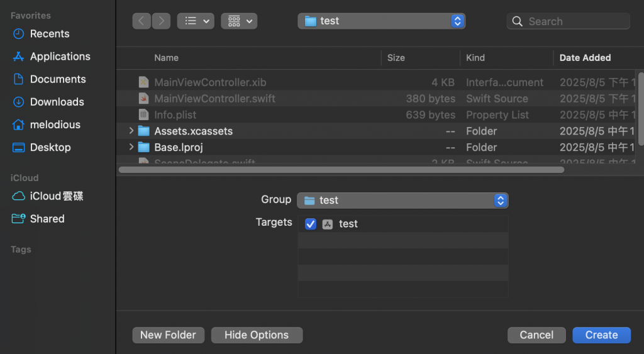Open the Group dropdown menu
The height and width of the screenshot is (354, 644).
click(402, 201)
